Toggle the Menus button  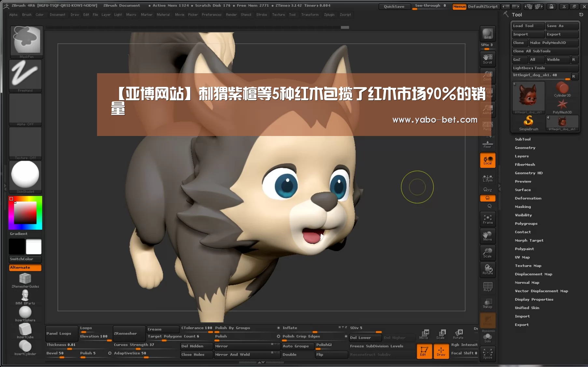(459, 7)
